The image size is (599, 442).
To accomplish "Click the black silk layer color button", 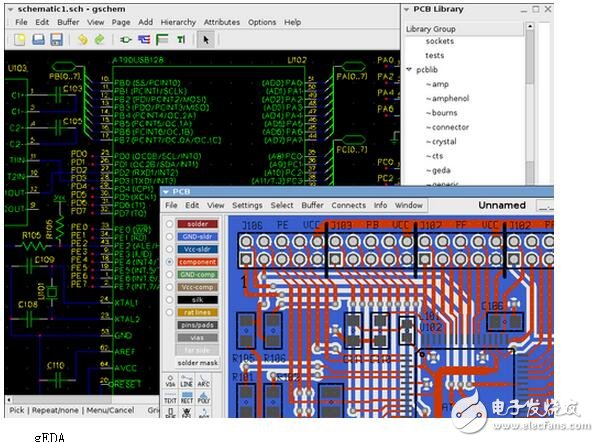I will [x=197, y=300].
